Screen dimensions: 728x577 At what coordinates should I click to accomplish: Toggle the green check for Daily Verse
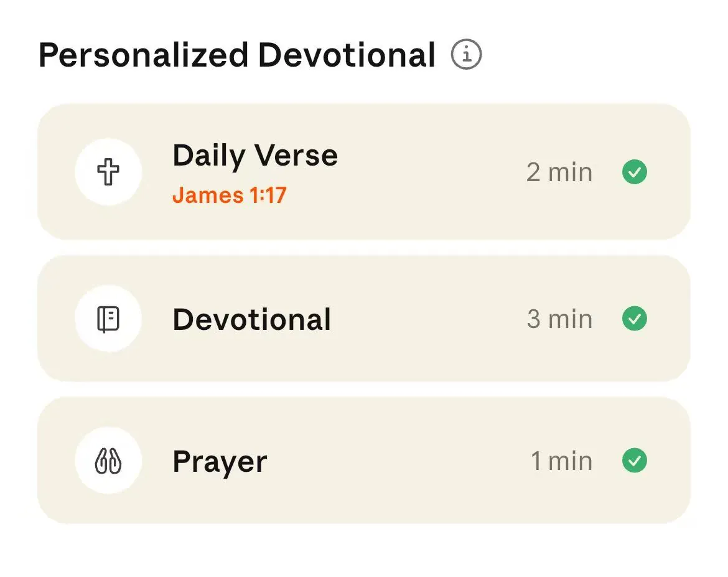tap(634, 172)
